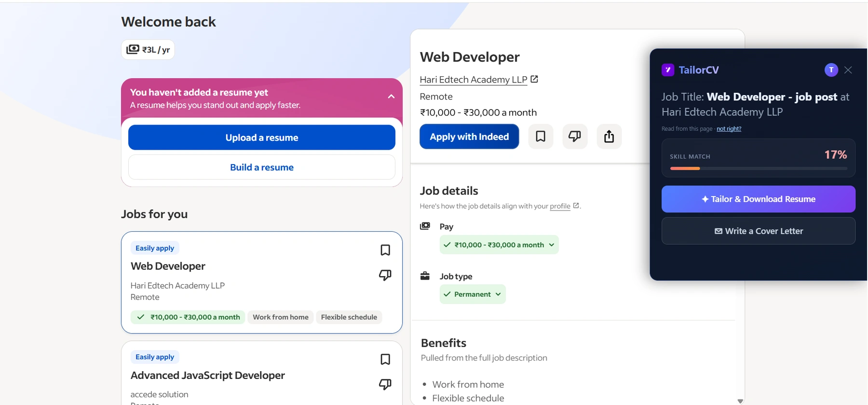
Task: Click Tailor & Download Resume button
Action: (x=759, y=199)
